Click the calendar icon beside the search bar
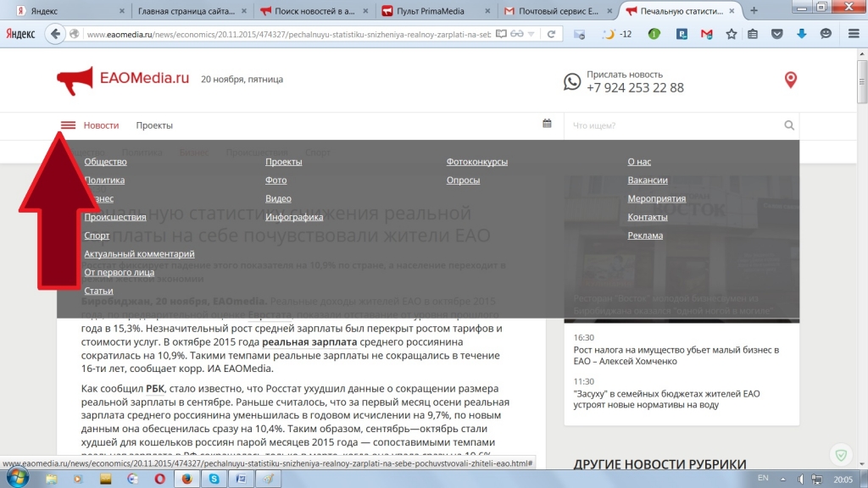868x488 pixels. [547, 124]
